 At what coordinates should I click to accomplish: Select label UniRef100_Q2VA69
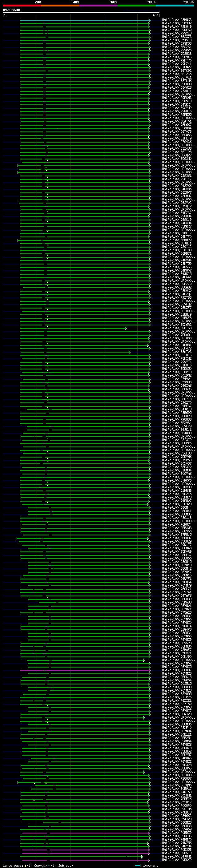[177, 829]
